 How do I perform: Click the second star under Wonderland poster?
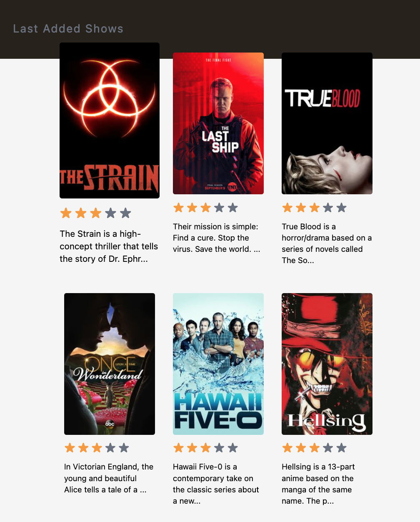pos(83,448)
